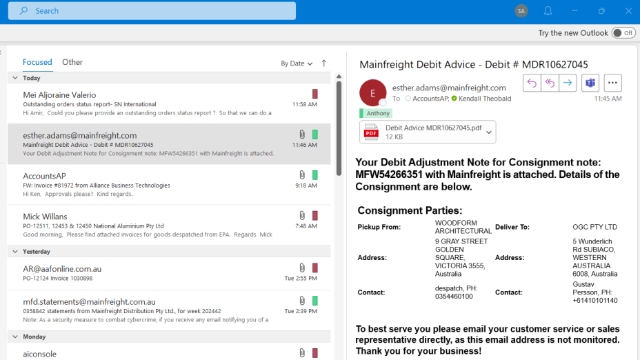Click the sender avatar labeled E
This screenshot has height=360, width=640.
click(x=373, y=93)
